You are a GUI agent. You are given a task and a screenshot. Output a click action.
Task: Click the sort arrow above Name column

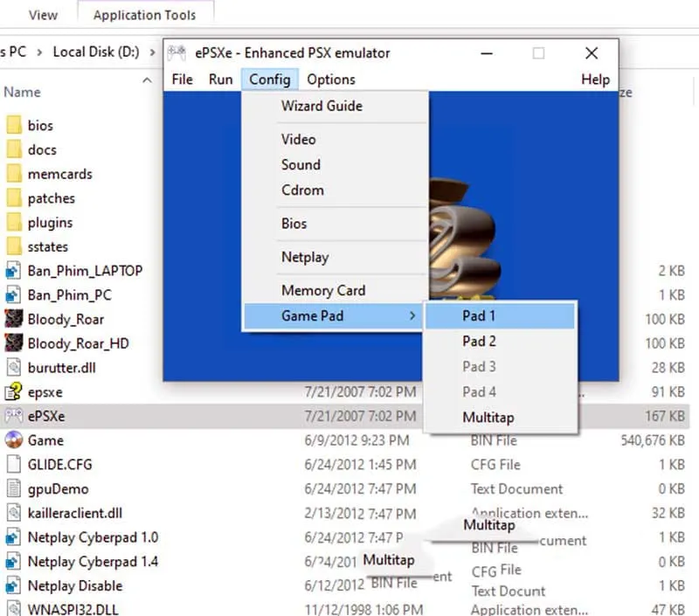[147, 80]
